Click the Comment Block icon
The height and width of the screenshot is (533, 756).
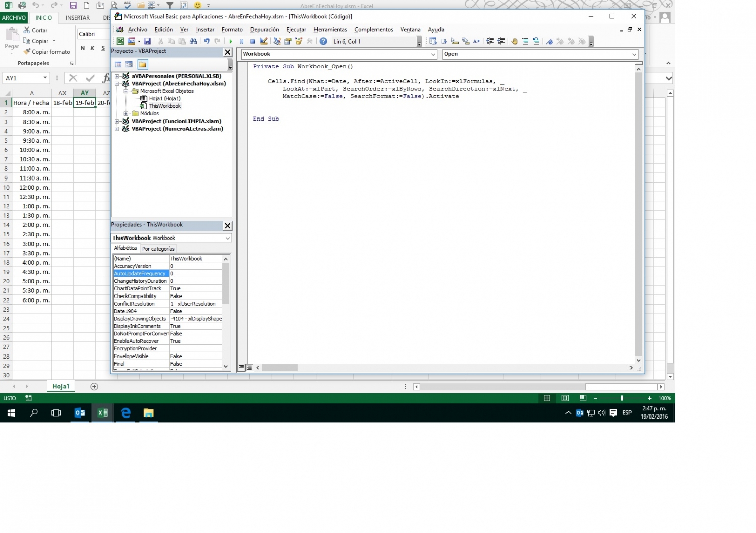[525, 41]
